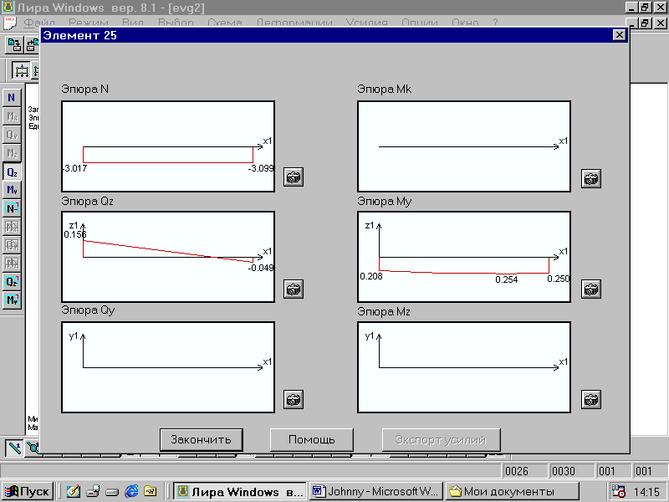Capture the Эпюра Qz diagram with its camera icon
The image size is (669, 502).
(294, 289)
